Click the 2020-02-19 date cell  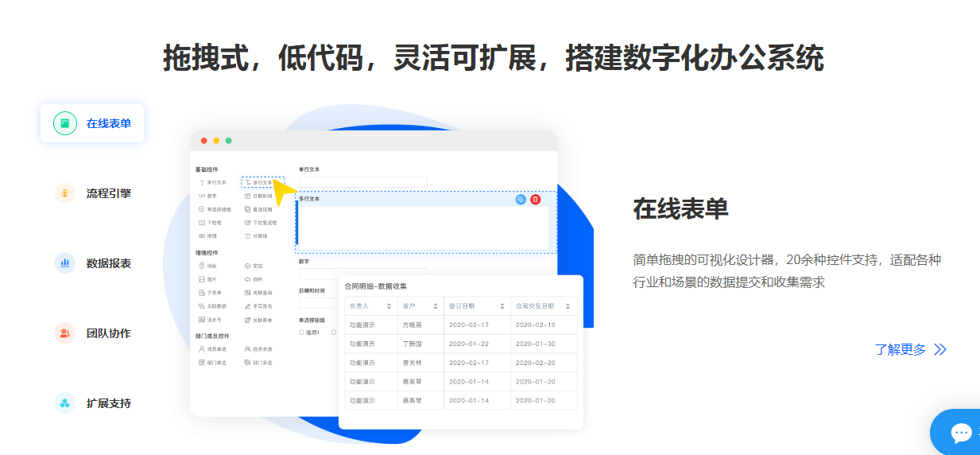[x=544, y=325]
